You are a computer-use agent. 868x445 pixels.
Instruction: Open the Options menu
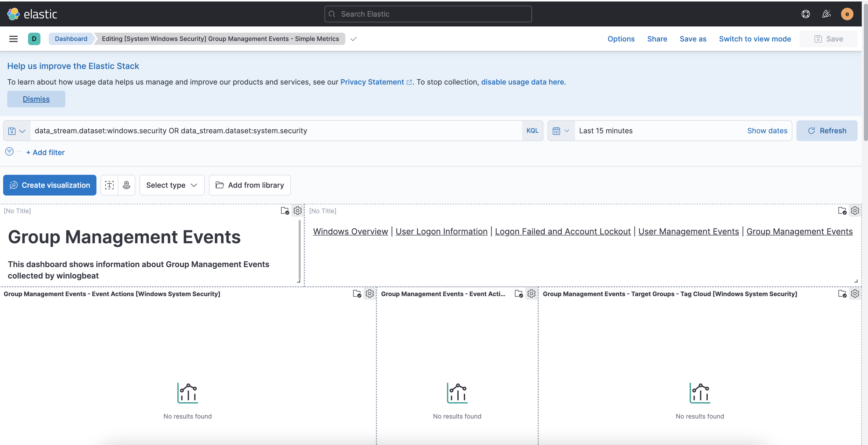click(x=621, y=39)
